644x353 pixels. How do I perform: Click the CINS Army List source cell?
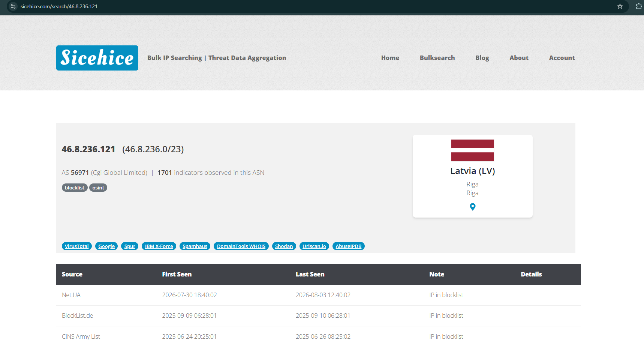tap(81, 336)
